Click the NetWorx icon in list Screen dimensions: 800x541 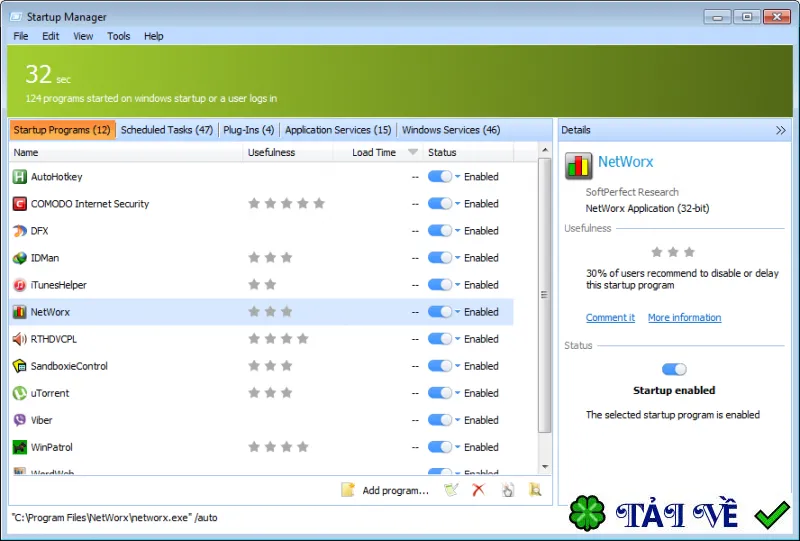click(x=19, y=312)
